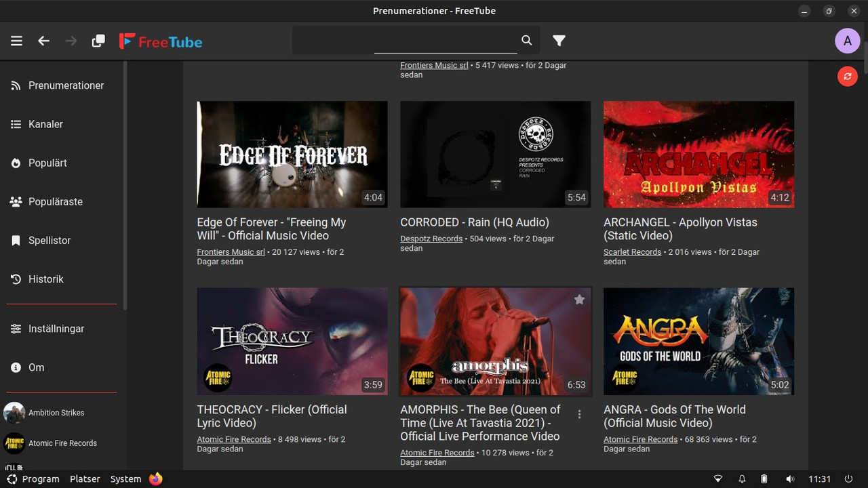Click the FreeTube logo
This screenshot has width=868, height=488.
coord(161,41)
